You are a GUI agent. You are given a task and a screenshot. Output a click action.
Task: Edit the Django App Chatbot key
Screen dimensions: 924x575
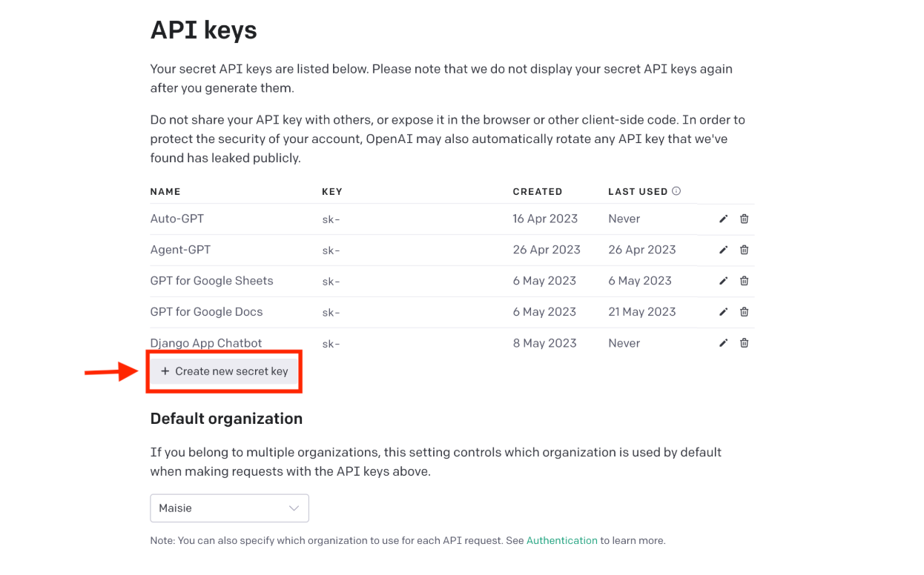pyautogui.click(x=723, y=344)
